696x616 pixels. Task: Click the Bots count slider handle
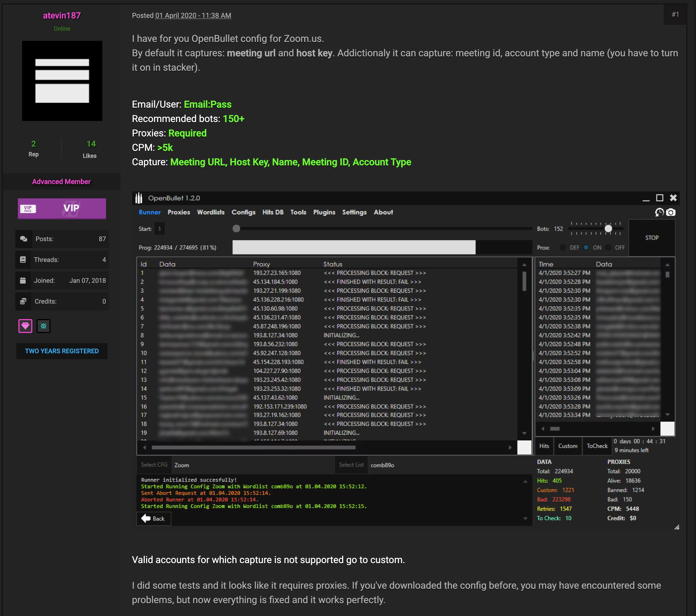608,229
